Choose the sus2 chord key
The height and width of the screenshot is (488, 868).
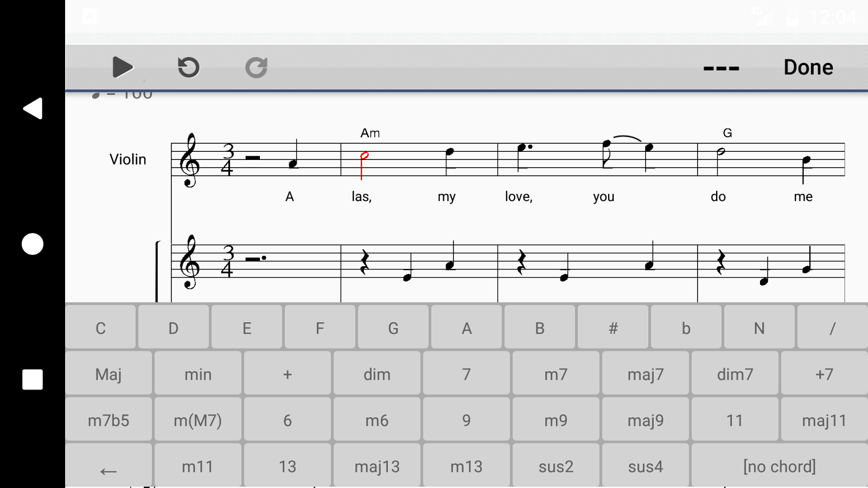[x=556, y=465]
